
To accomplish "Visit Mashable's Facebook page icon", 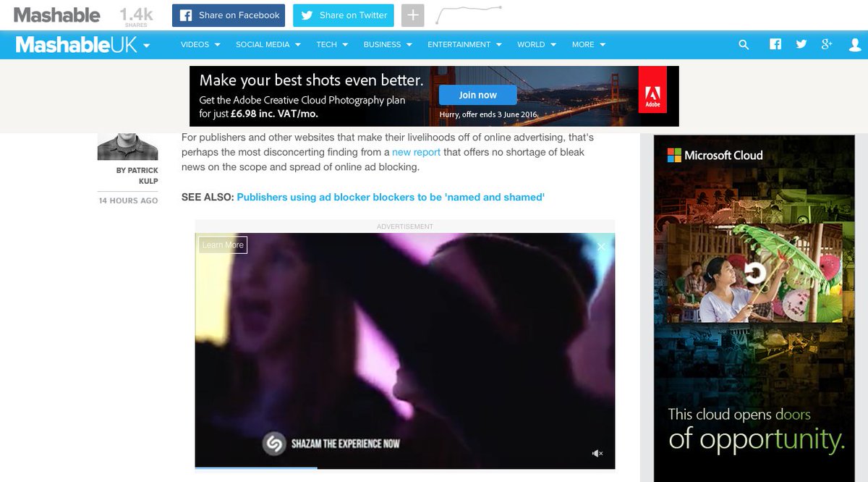I will coord(775,44).
